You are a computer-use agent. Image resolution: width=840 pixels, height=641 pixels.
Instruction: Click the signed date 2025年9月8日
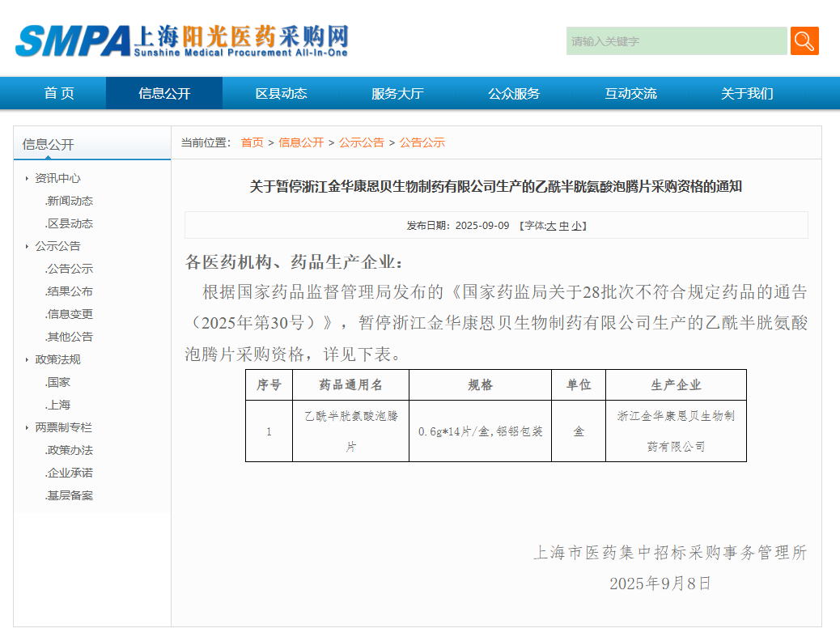click(x=660, y=583)
